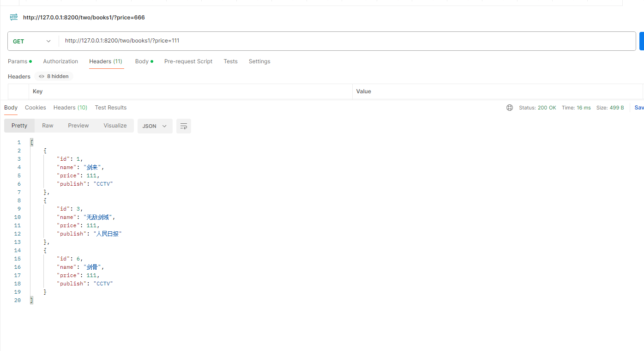Open the GET method dropdown
The image size is (644, 351).
point(32,41)
